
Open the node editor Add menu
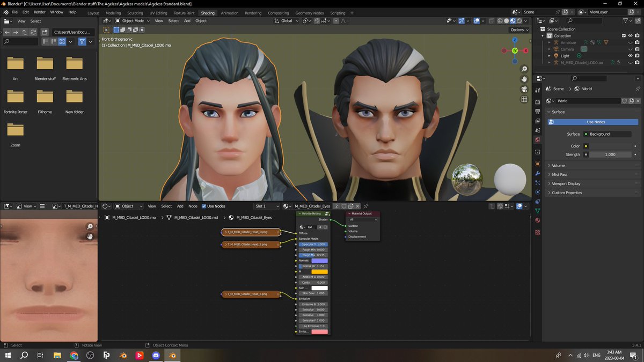pyautogui.click(x=180, y=206)
